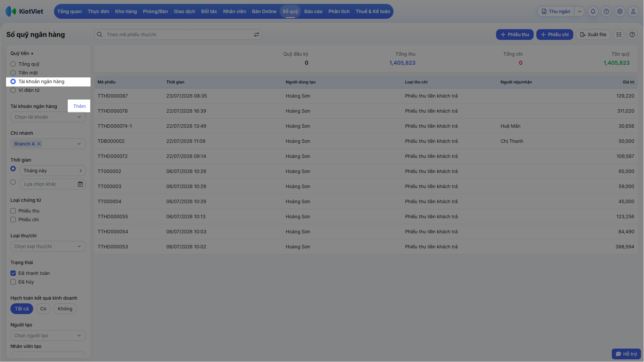Remove the Branch A tag
Image resolution: width=644 pixels, height=362 pixels.
pos(39,144)
